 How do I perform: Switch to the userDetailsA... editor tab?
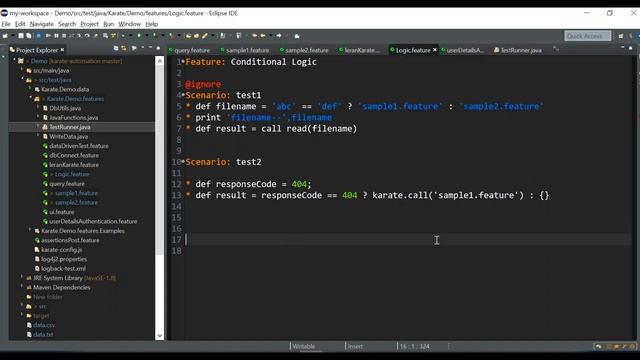click(462, 50)
